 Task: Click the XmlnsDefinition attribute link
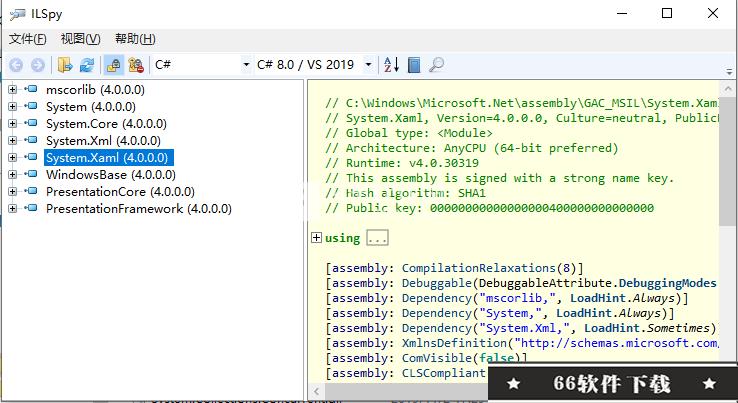click(454, 343)
